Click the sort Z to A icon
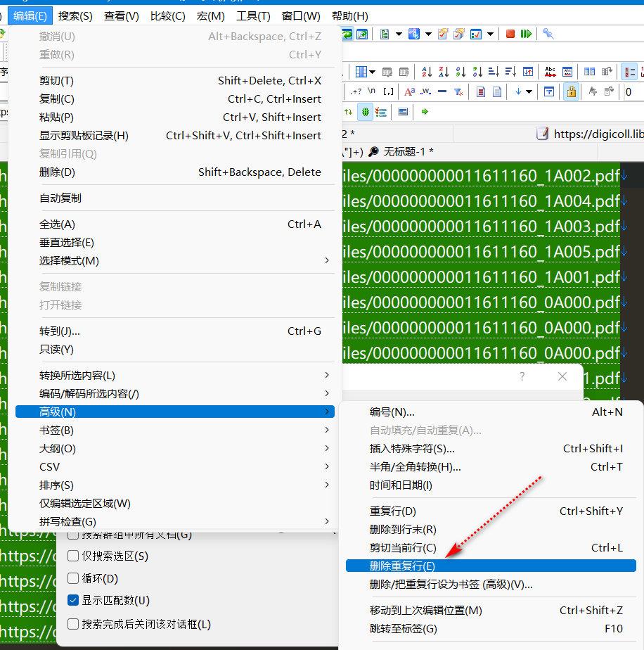The width and height of the screenshot is (644, 650). (x=444, y=72)
